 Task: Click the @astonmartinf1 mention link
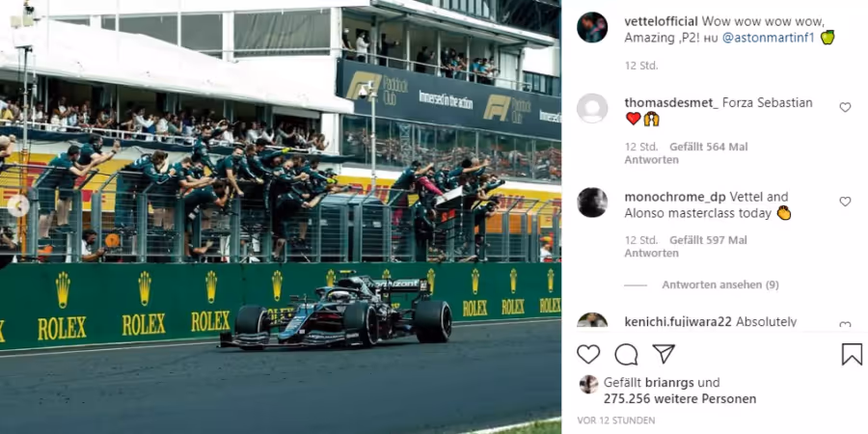click(x=769, y=38)
